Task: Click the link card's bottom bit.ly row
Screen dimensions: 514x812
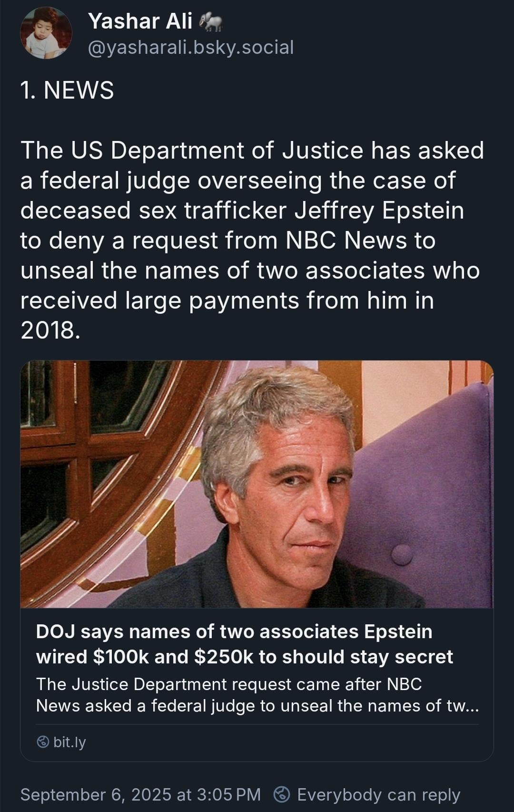Action: 257,742
